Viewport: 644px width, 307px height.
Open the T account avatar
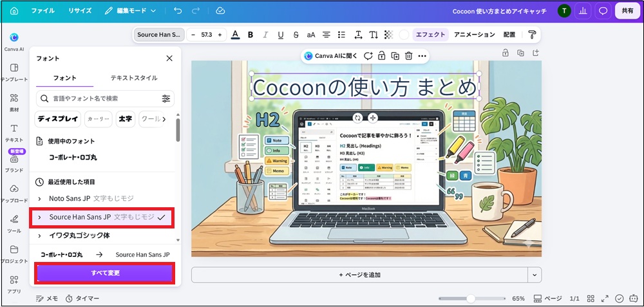click(564, 11)
